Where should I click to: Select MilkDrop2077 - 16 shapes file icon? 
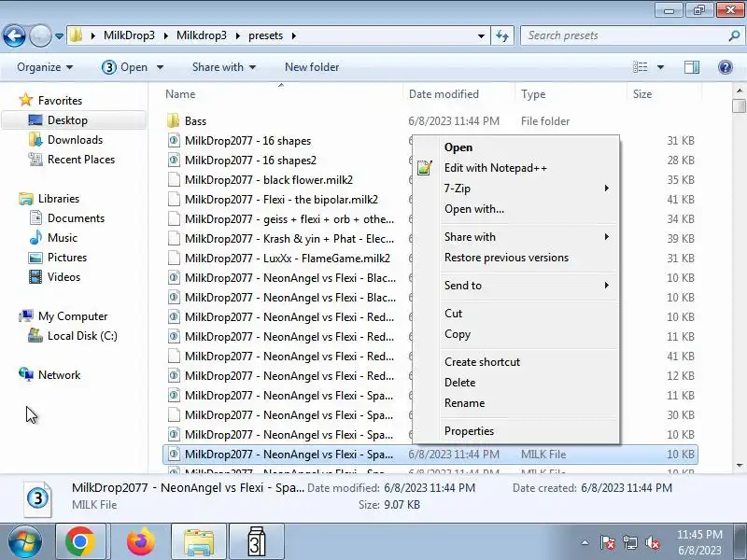174,141
